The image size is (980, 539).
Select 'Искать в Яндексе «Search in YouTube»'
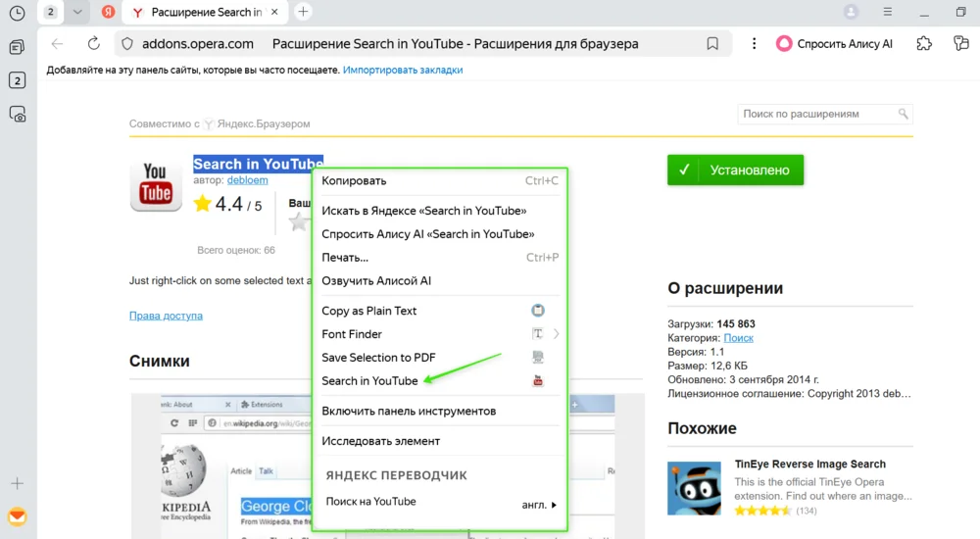[x=439, y=211]
